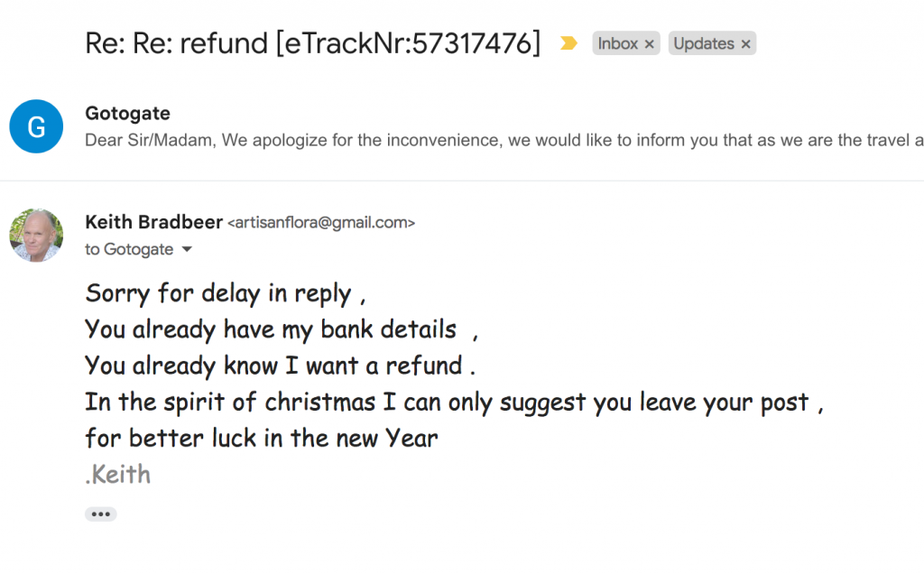Click the 'for better luck in the new Year' line
This screenshot has height=574, width=924.
262,439
